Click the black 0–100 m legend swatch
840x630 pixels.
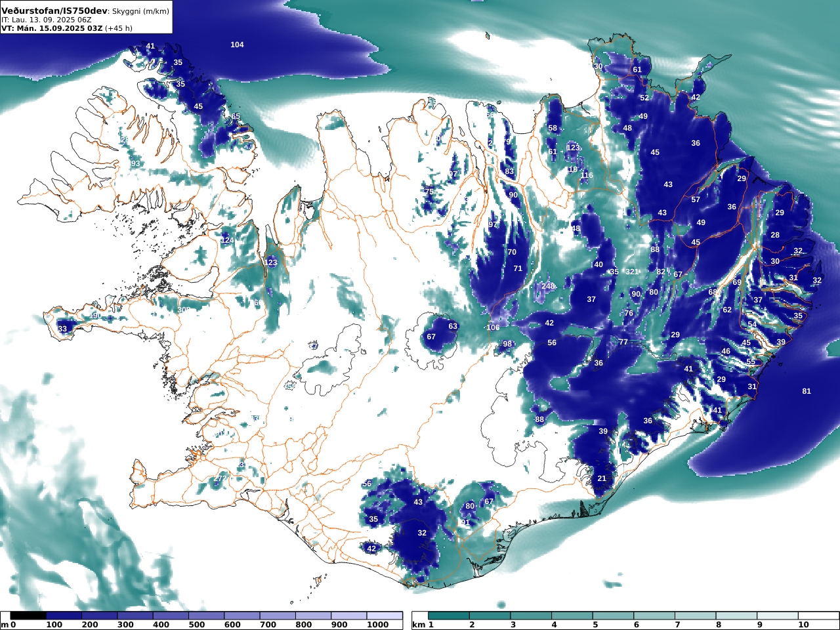pos(28,616)
